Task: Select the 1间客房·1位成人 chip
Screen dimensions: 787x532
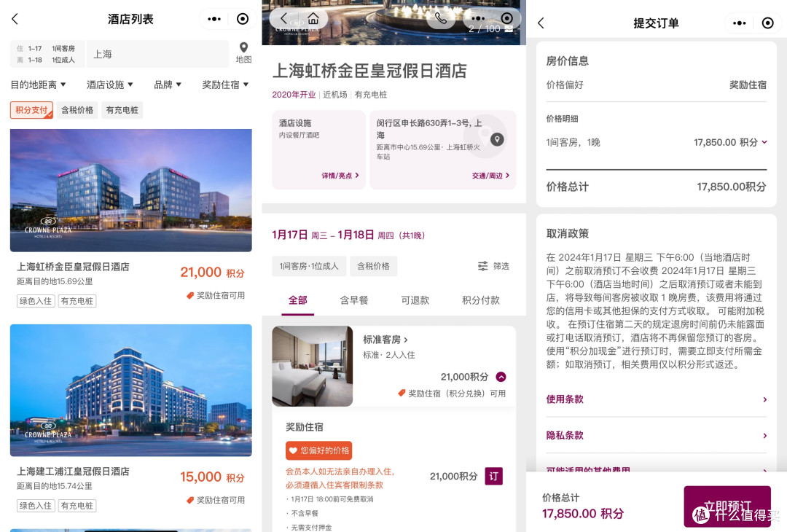Action: point(309,266)
